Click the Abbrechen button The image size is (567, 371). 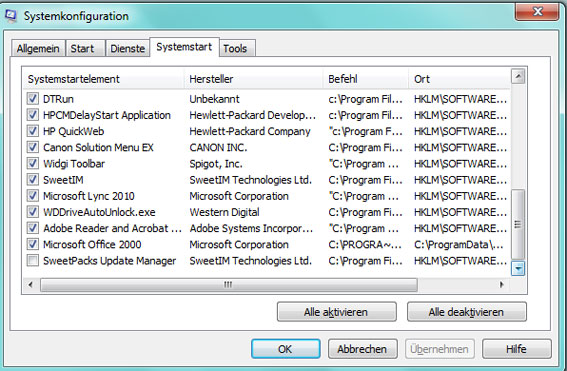[362, 349]
